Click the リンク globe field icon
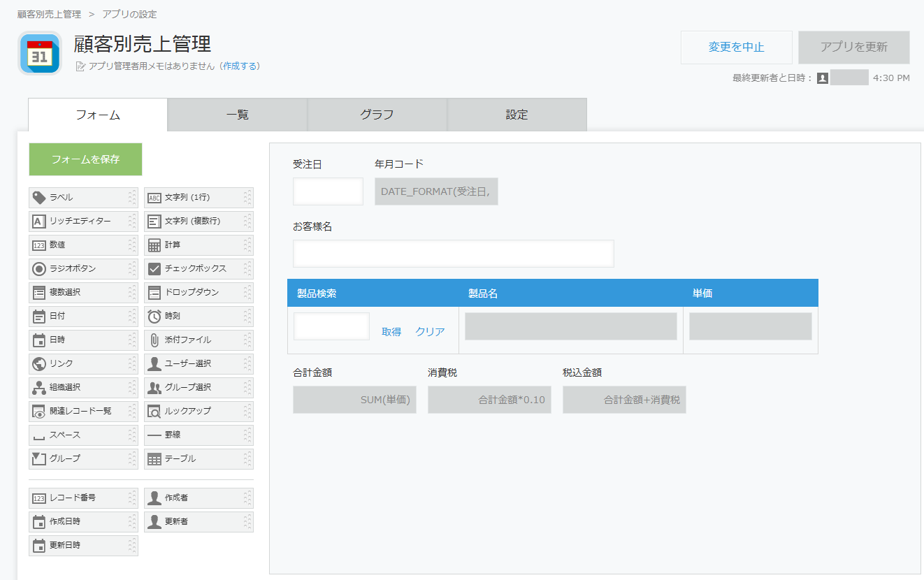 point(39,364)
